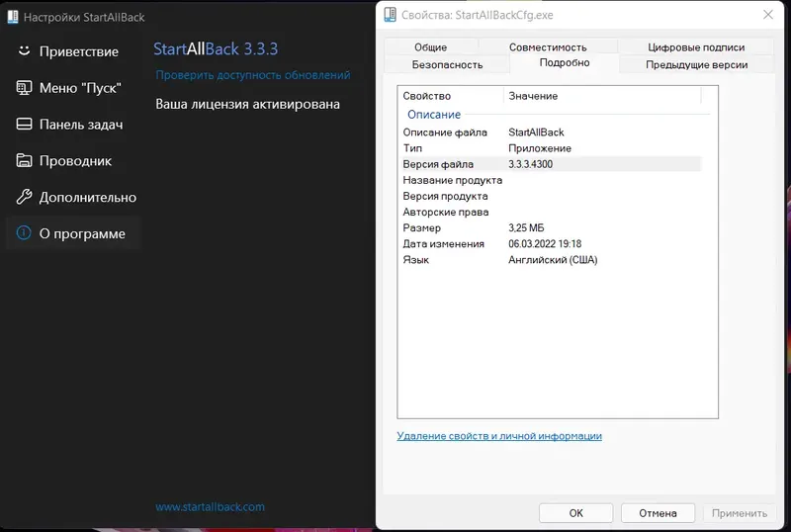Open www.startallback.com link

click(210, 506)
